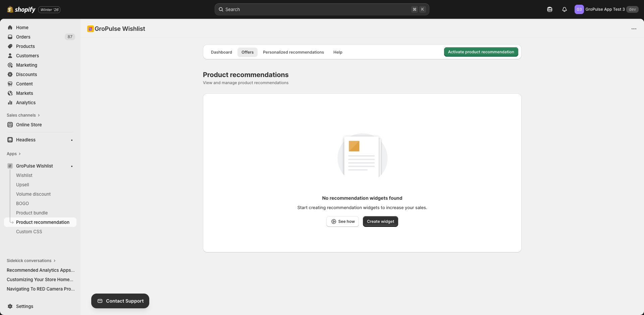Click the Customers sidebar icon

click(10, 56)
